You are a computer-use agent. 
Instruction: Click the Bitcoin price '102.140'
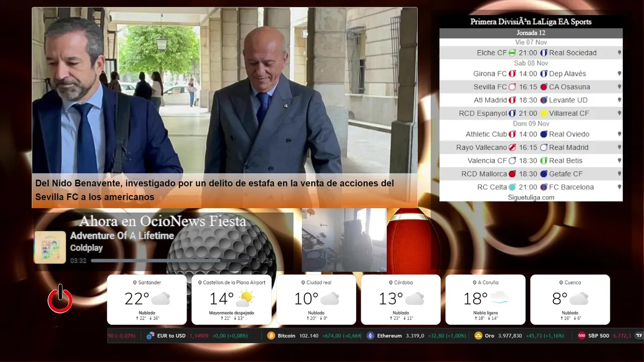point(309,336)
